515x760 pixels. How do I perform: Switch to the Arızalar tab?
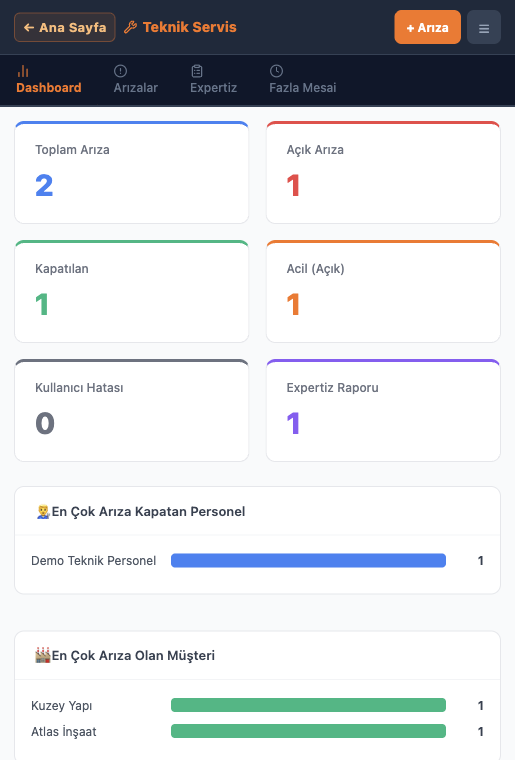pyautogui.click(x=136, y=80)
